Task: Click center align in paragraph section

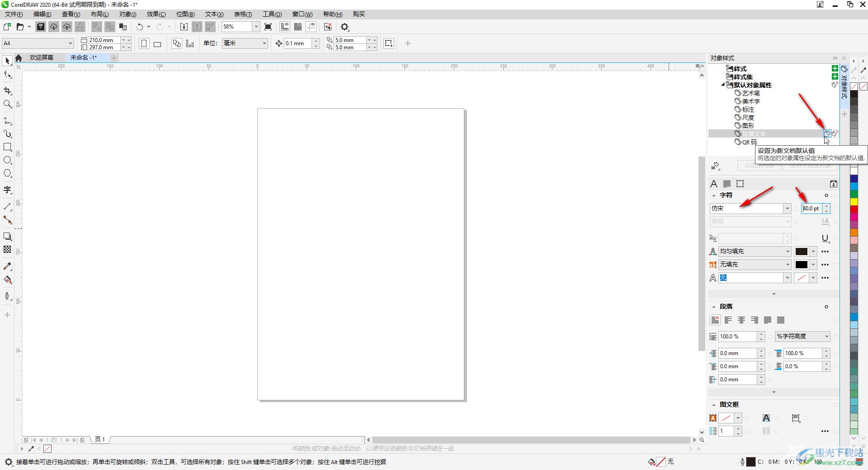Action: (741, 320)
